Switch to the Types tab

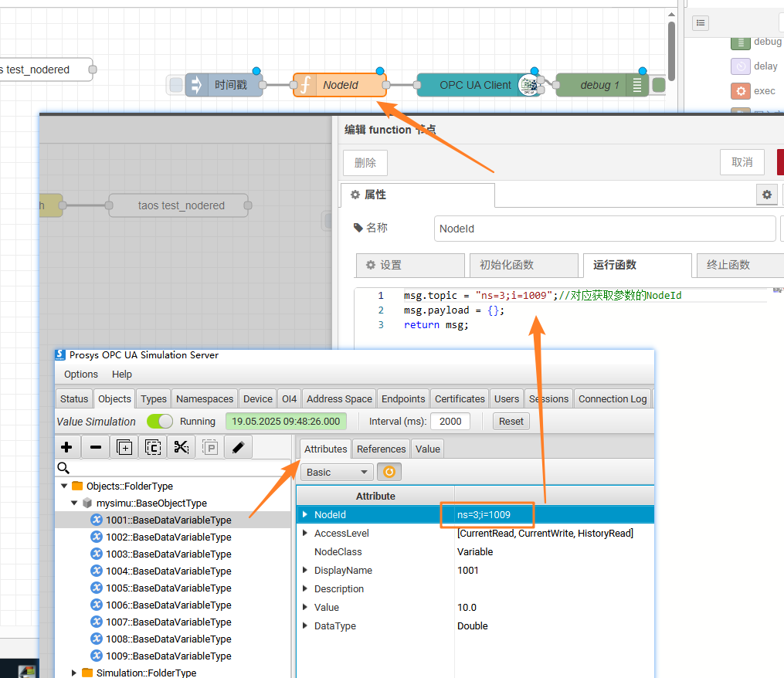(x=153, y=398)
